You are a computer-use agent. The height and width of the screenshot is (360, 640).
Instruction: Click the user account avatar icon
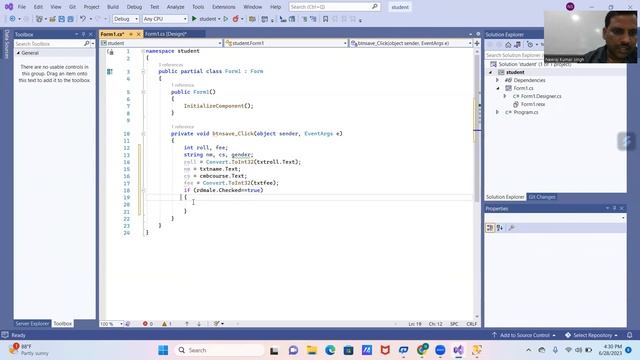click(570, 7)
